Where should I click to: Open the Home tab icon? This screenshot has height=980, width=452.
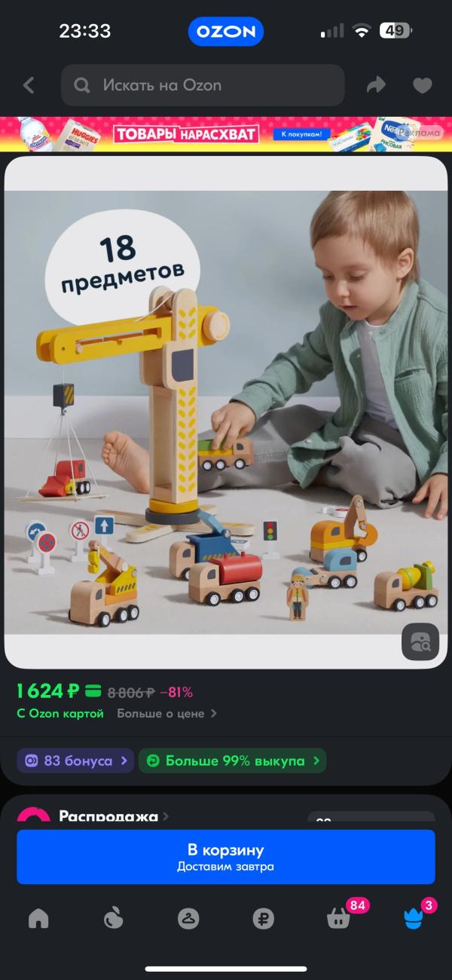38,918
